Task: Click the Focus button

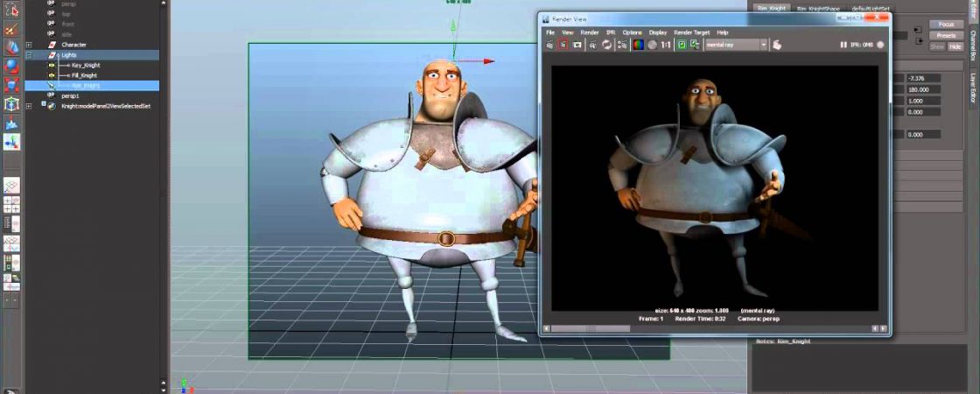Action: tap(946, 25)
